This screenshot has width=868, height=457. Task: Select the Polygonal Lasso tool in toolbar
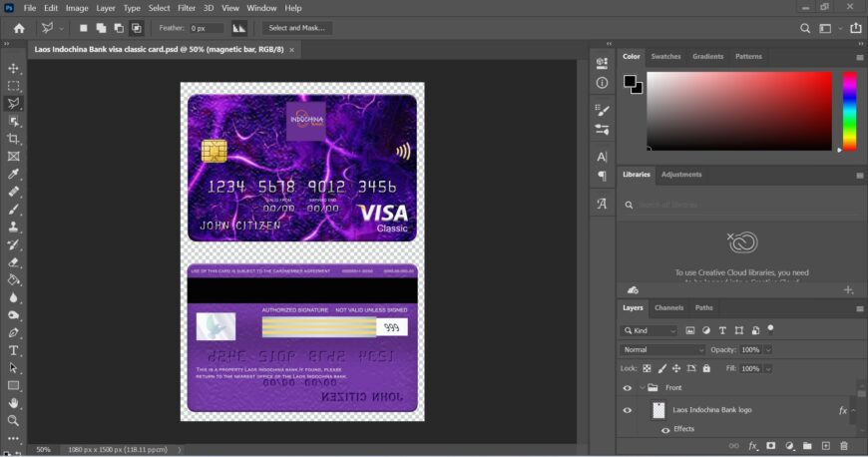[13, 104]
